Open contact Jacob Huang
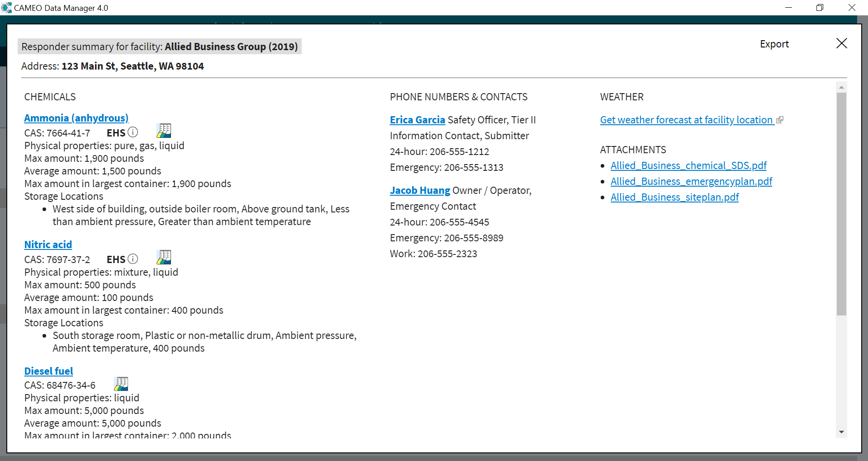Image resolution: width=868 pixels, height=461 pixels. 420,190
